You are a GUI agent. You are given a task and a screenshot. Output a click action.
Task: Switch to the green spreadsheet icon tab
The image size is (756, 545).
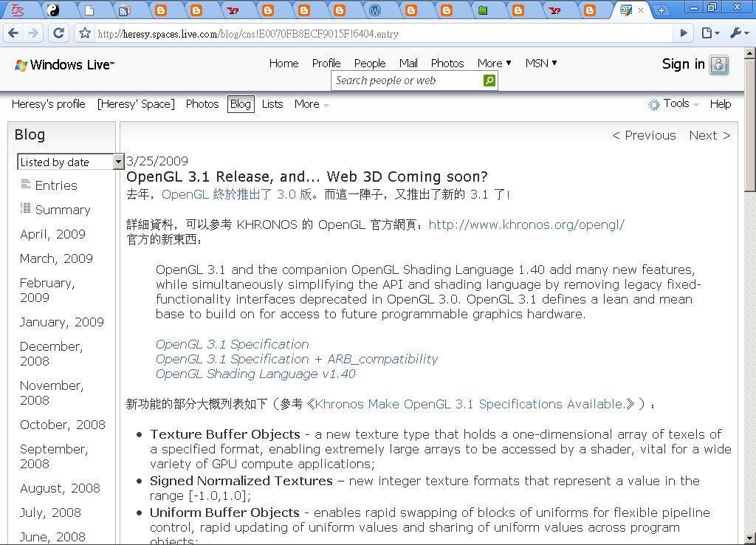click(x=482, y=10)
